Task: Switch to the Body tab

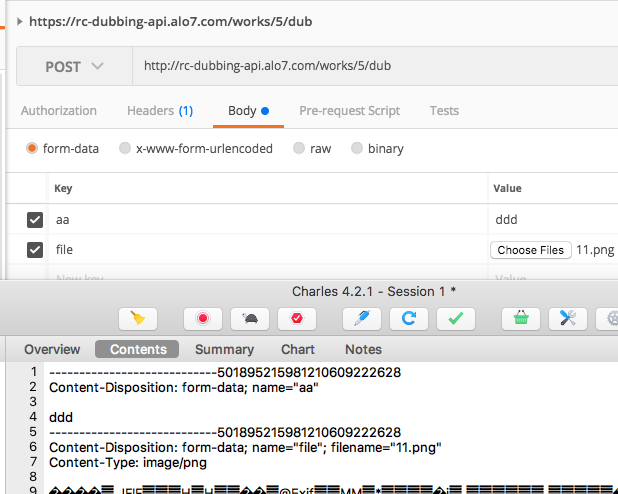Action: [248, 111]
